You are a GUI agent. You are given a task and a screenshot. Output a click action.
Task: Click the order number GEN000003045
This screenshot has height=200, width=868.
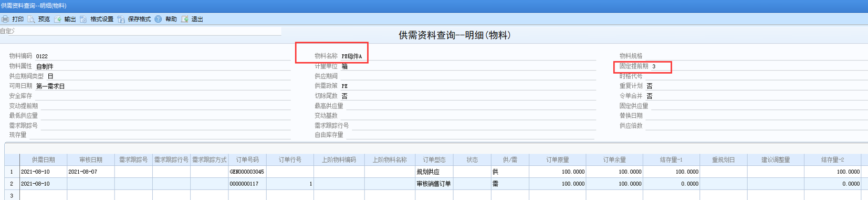(247, 172)
